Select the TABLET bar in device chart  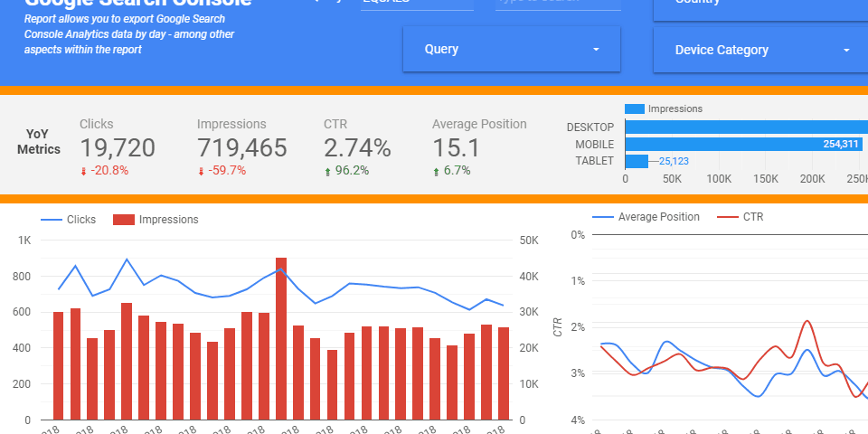coord(637,162)
